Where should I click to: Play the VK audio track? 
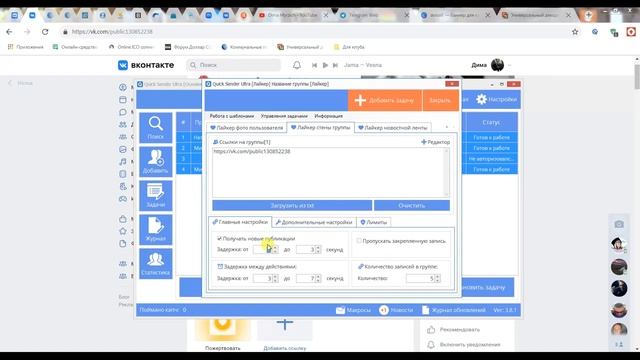pyautogui.click(x=325, y=65)
